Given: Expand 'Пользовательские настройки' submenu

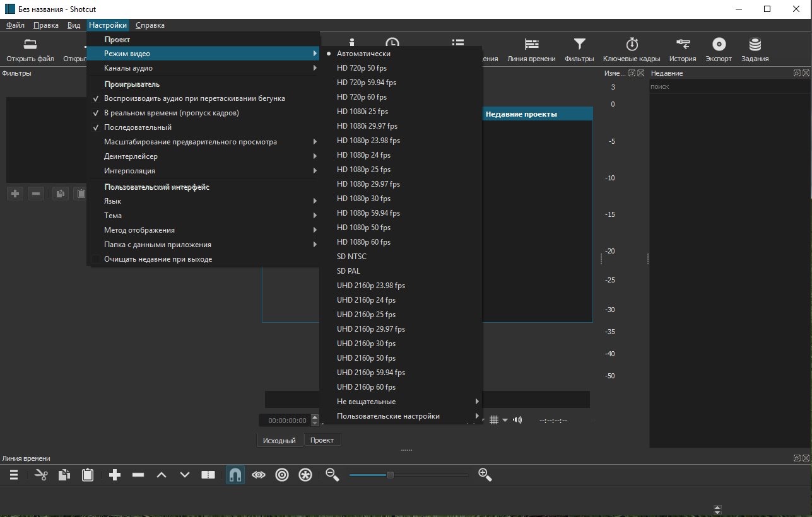Looking at the screenshot, I should tap(401, 416).
